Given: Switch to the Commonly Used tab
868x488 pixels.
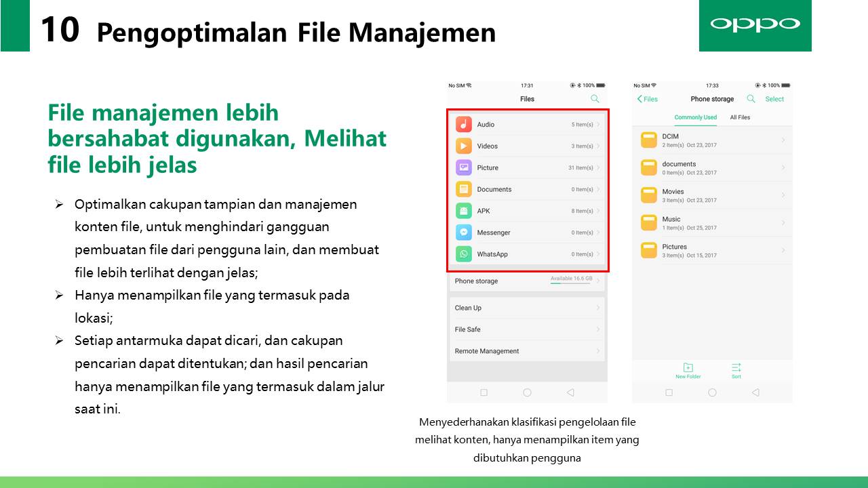Looking at the screenshot, I should (695, 117).
